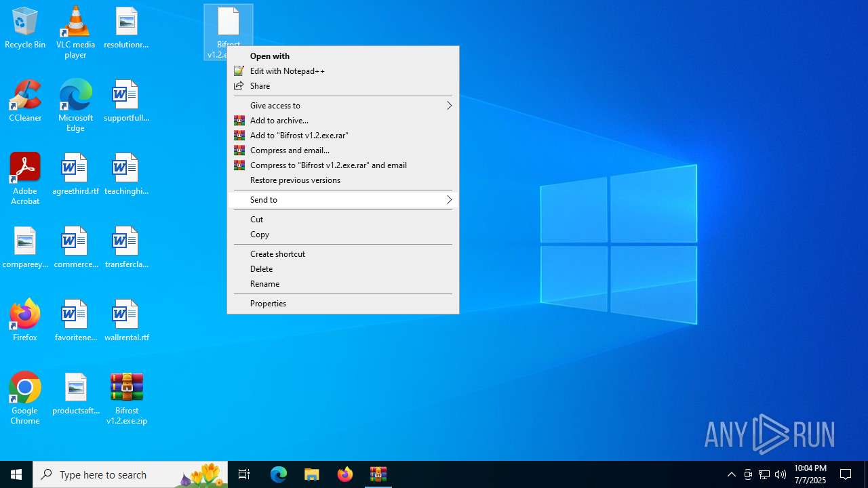The image size is (868, 488).
Task: Choose Add to archive...
Action: (x=342, y=121)
